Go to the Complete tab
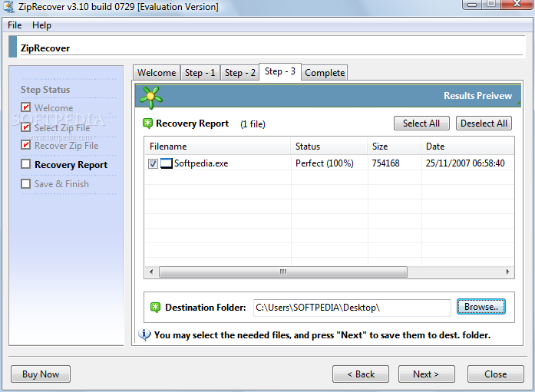 [325, 73]
